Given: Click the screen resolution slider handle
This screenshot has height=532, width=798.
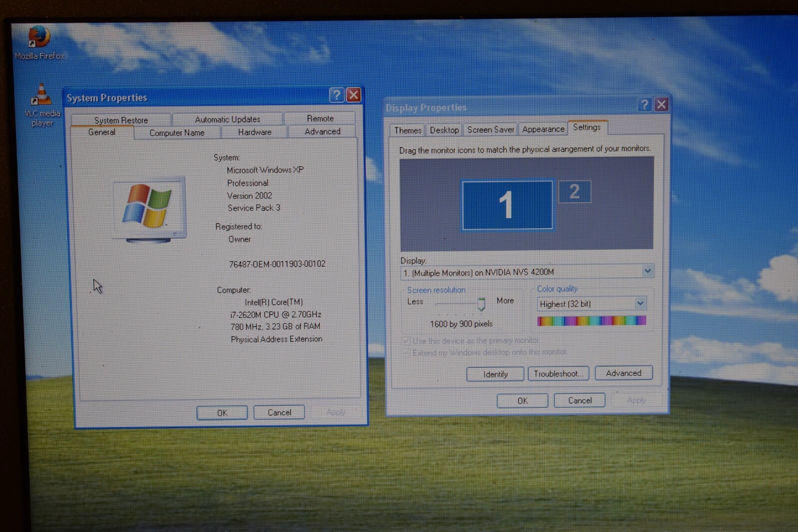Looking at the screenshot, I should pos(481,304).
